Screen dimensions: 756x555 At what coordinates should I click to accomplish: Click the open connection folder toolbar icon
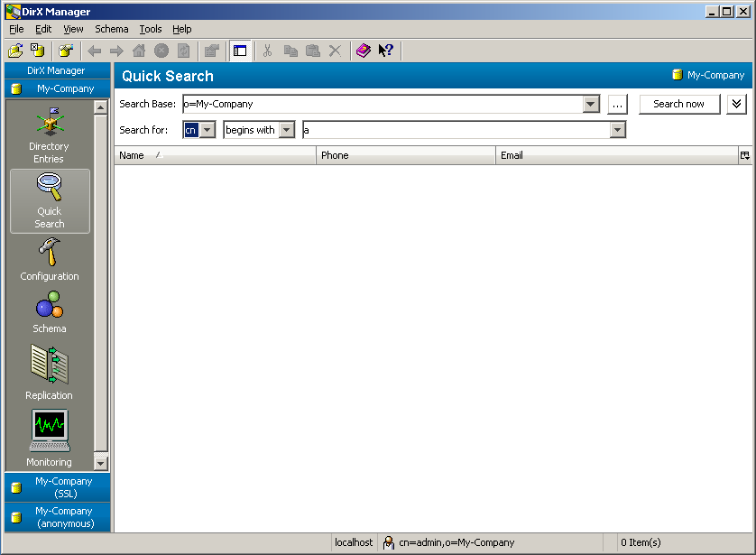tap(15, 51)
